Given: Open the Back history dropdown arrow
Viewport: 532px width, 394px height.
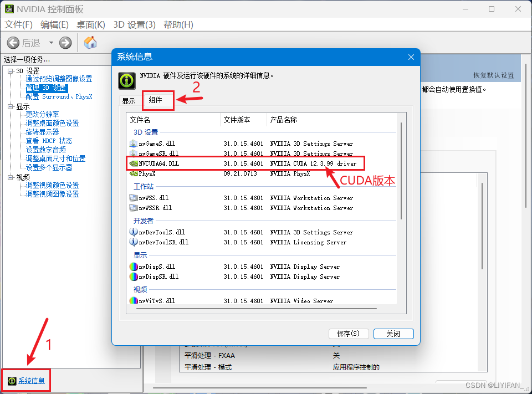Looking at the screenshot, I should 51,43.
